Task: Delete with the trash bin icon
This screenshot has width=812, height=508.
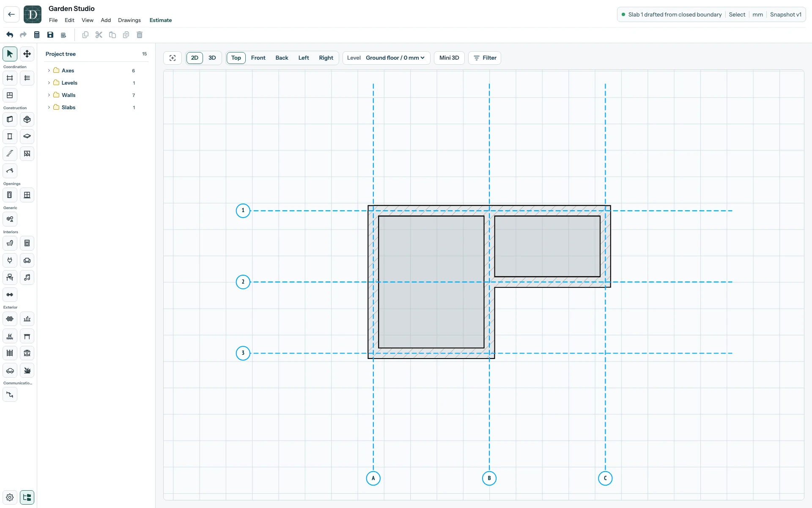Action: point(140,35)
